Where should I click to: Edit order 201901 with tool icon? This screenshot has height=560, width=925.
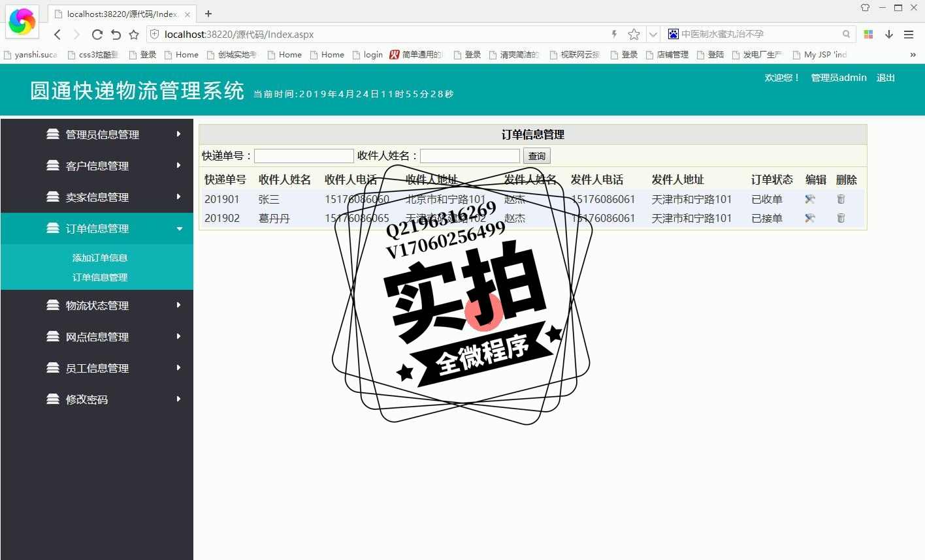point(810,199)
